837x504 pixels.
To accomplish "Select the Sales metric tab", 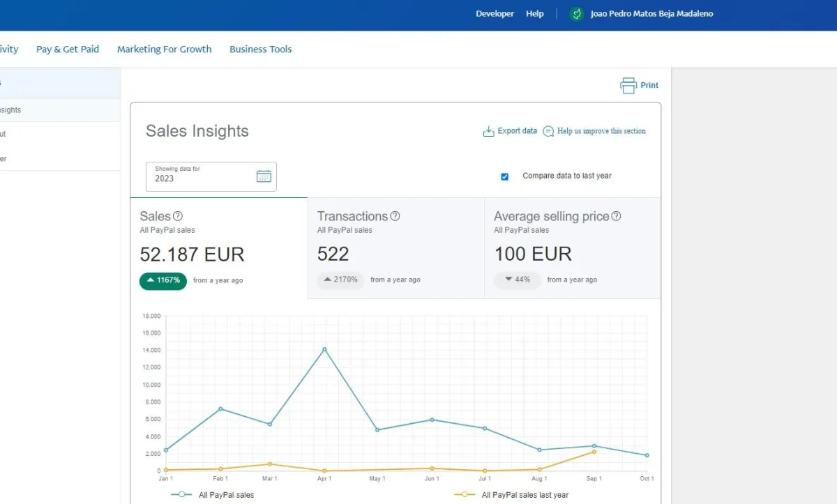I will click(219, 248).
